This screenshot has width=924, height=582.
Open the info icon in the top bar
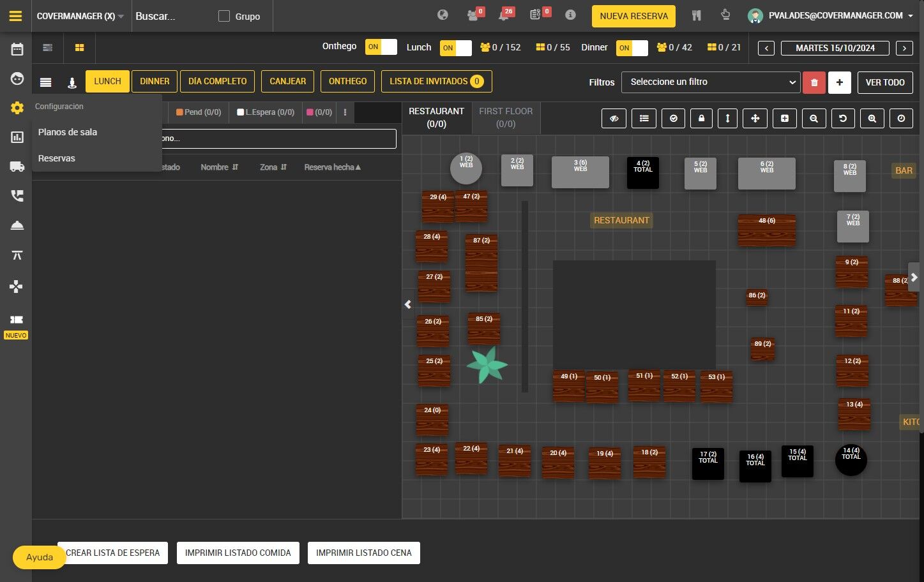click(570, 15)
